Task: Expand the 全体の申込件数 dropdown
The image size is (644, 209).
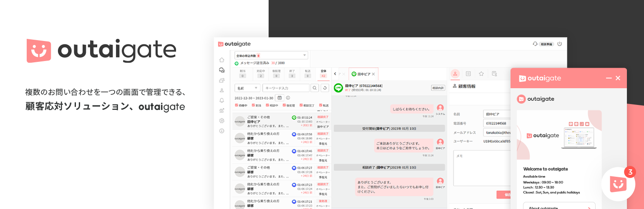Action: tap(271, 55)
